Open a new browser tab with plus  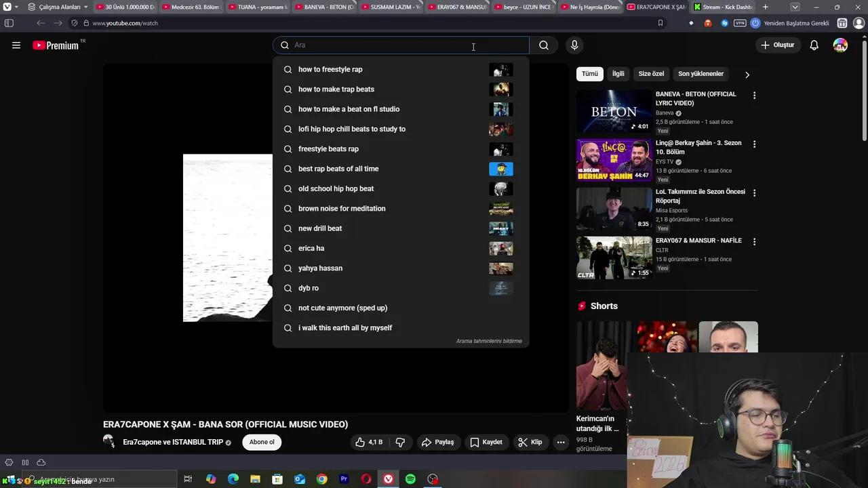(x=765, y=7)
